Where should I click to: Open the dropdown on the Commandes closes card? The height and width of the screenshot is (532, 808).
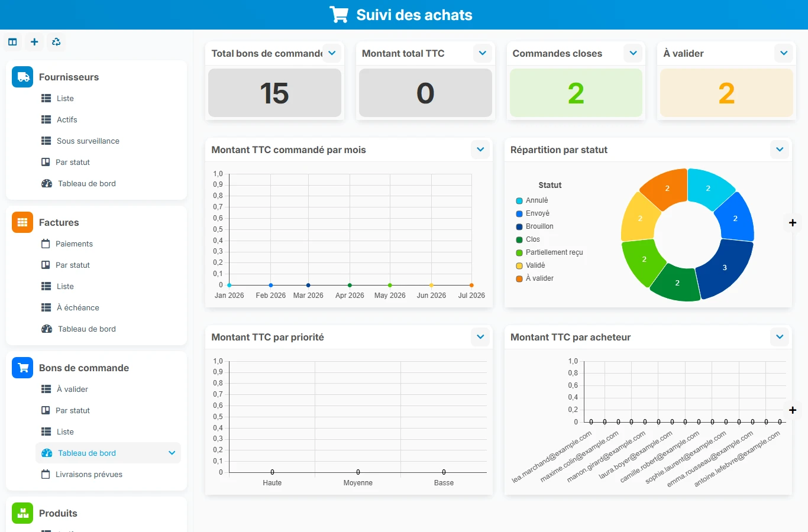tap(634, 53)
